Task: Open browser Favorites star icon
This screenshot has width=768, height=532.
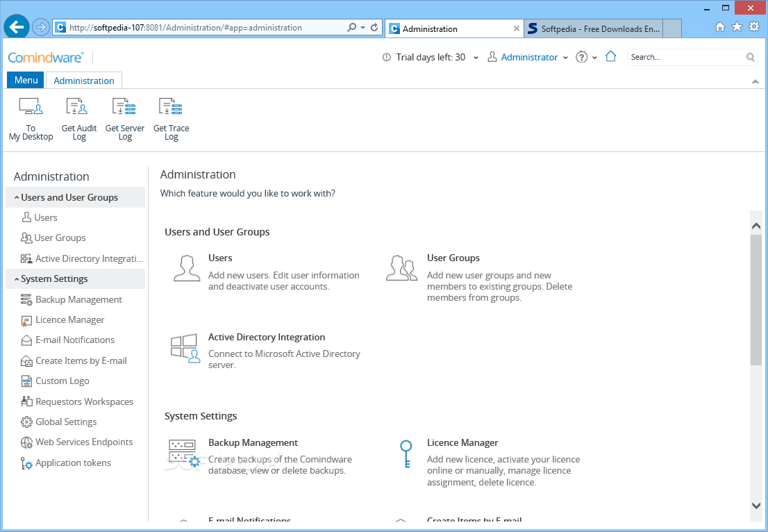Action: point(737,27)
